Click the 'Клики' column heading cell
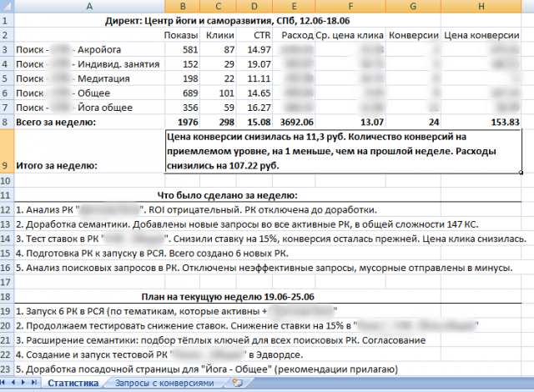This screenshot has height=392, width=534. coord(220,35)
